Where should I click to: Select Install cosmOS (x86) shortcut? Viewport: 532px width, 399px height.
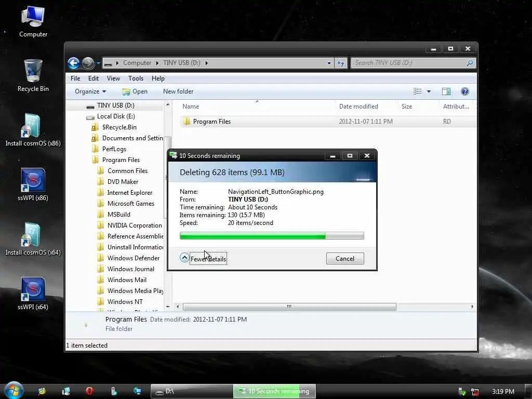pos(33,130)
